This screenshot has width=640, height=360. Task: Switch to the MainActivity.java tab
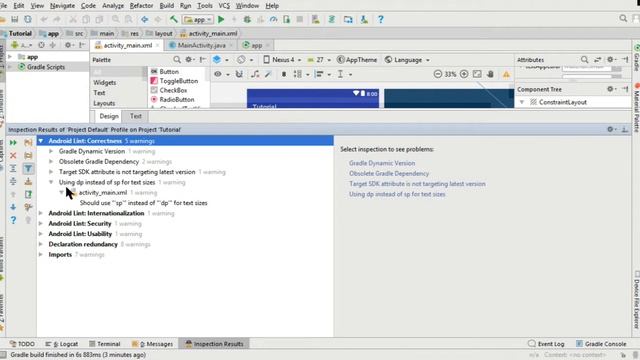201,45
